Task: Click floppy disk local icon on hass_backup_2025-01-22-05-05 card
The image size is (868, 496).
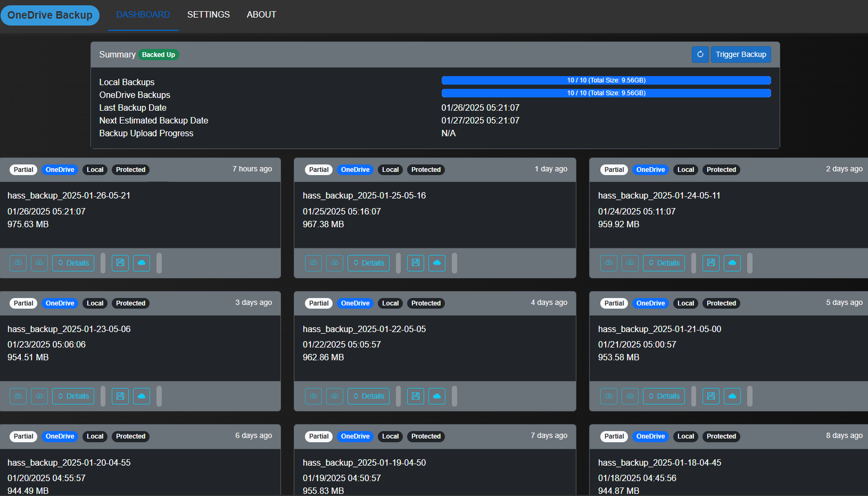Action: [x=416, y=396]
